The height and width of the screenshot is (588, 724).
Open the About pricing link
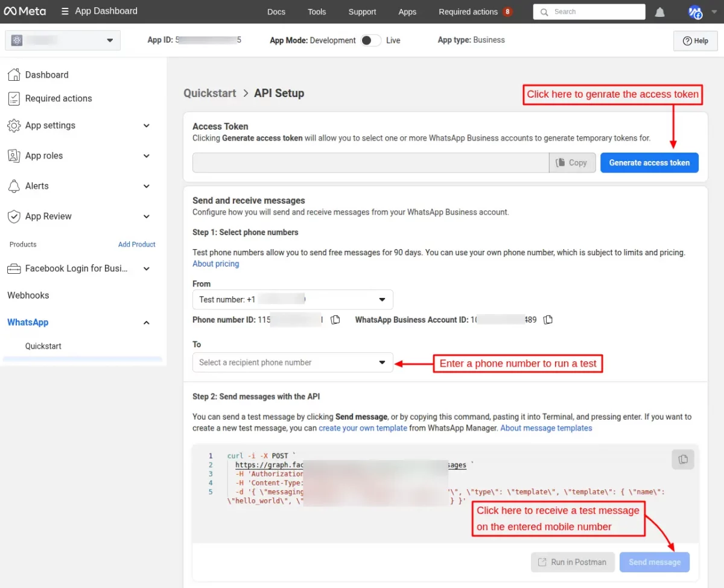[215, 264]
